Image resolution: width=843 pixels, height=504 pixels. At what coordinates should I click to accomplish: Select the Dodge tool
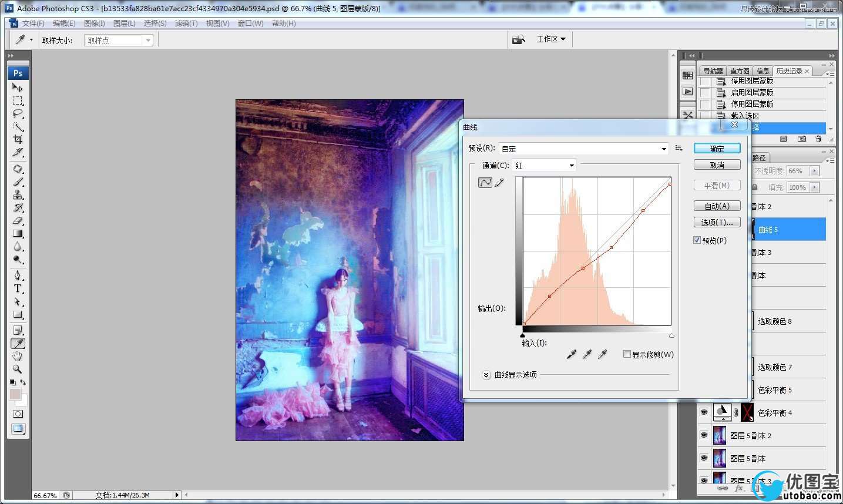tap(18, 259)
